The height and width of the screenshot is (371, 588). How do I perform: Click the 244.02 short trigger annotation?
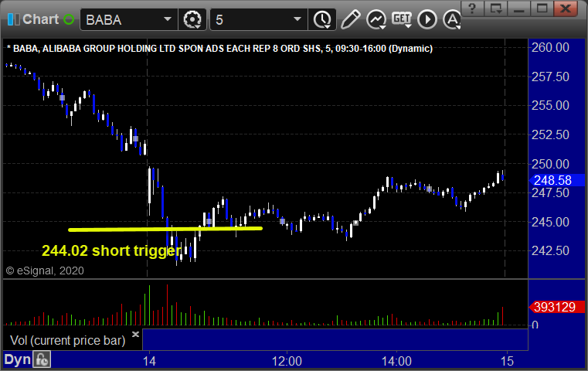[112, 250]
